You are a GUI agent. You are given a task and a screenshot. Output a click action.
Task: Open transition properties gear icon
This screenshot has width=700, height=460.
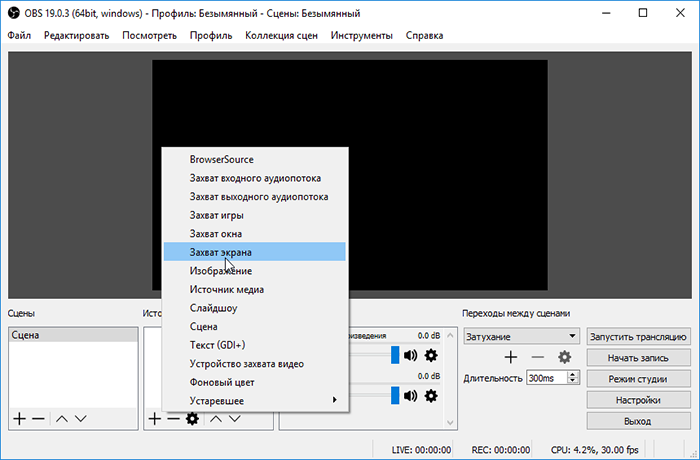tap(564, 357)
